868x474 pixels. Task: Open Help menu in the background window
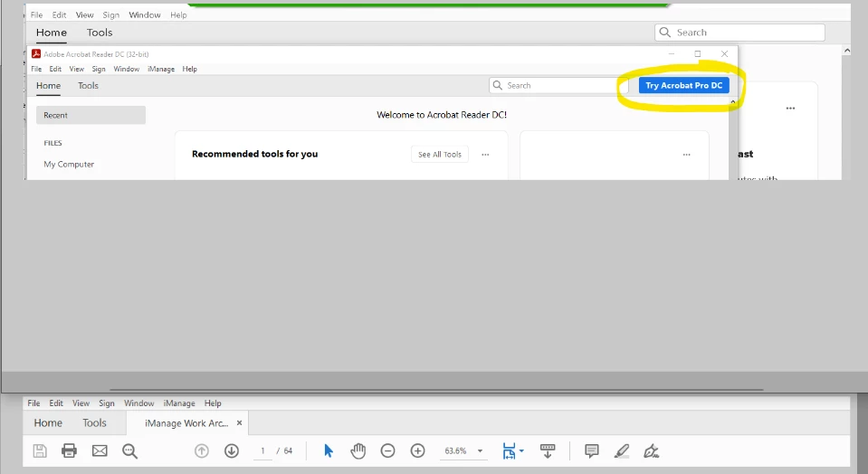[178, 15]
